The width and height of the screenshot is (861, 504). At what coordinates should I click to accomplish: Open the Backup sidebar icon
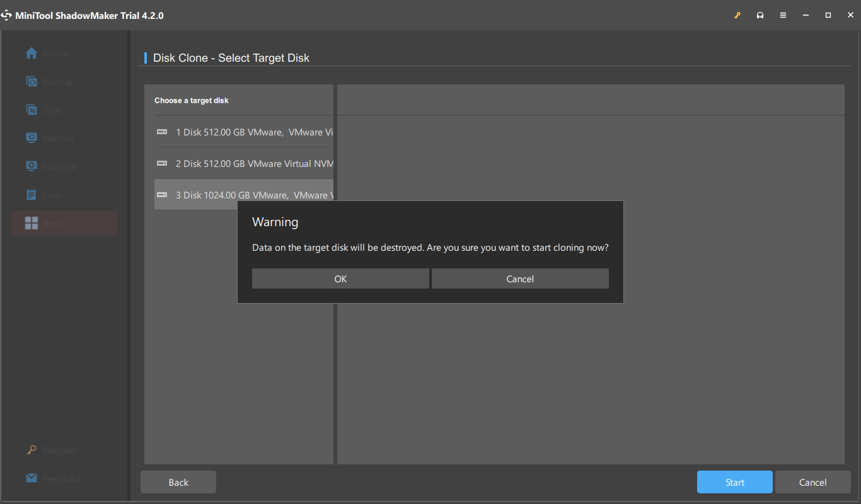click(x=32, y=82)
